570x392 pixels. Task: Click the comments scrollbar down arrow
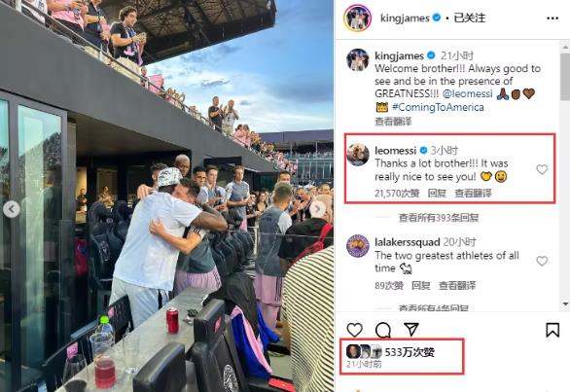click(x=565, y=303)
